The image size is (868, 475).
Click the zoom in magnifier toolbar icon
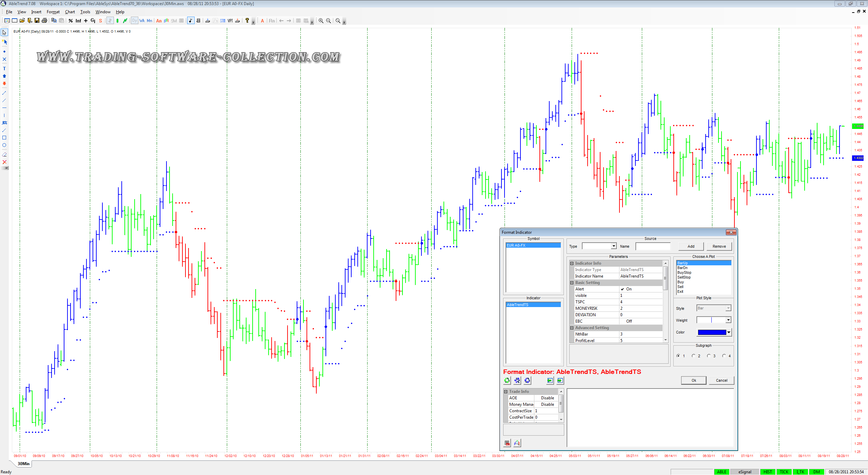321,21
